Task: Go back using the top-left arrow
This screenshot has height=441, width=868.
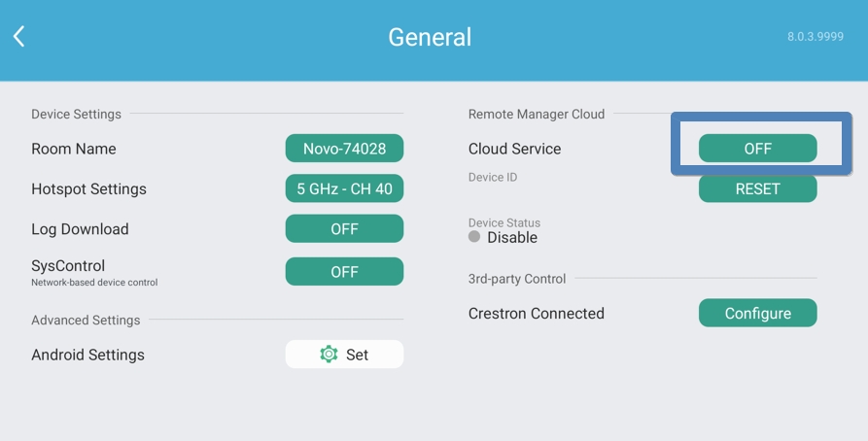Action: [x=18, y=37]
